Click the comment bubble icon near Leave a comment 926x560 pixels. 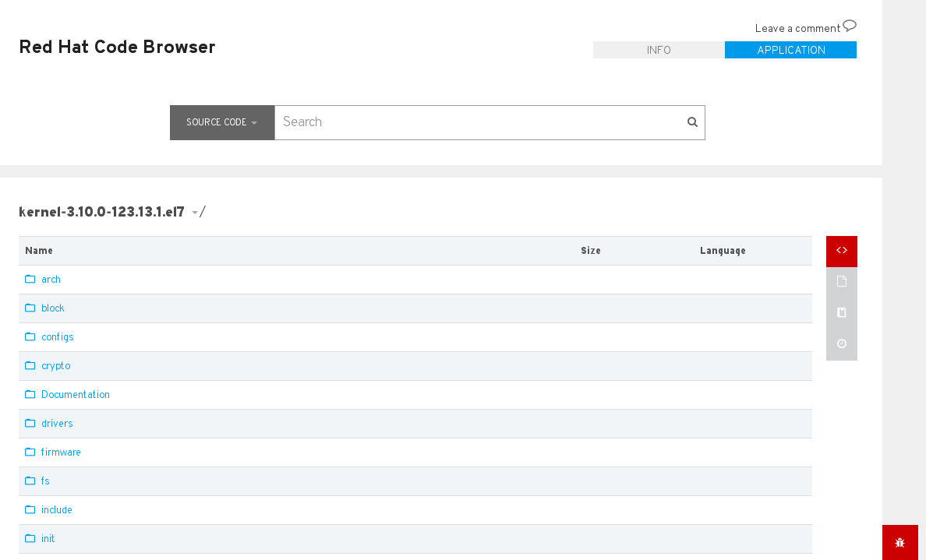tap(849, 26)
